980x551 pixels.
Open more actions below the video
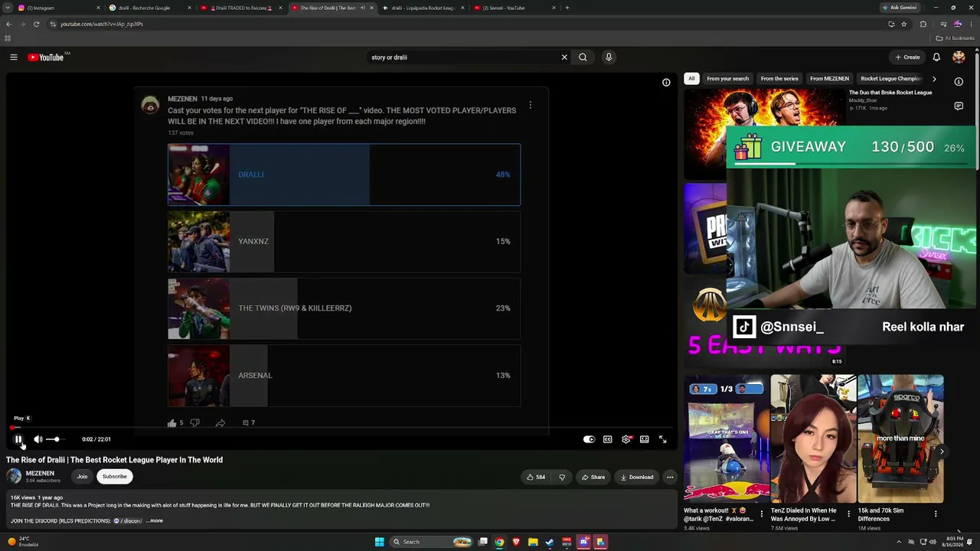(x=670, y=477)
